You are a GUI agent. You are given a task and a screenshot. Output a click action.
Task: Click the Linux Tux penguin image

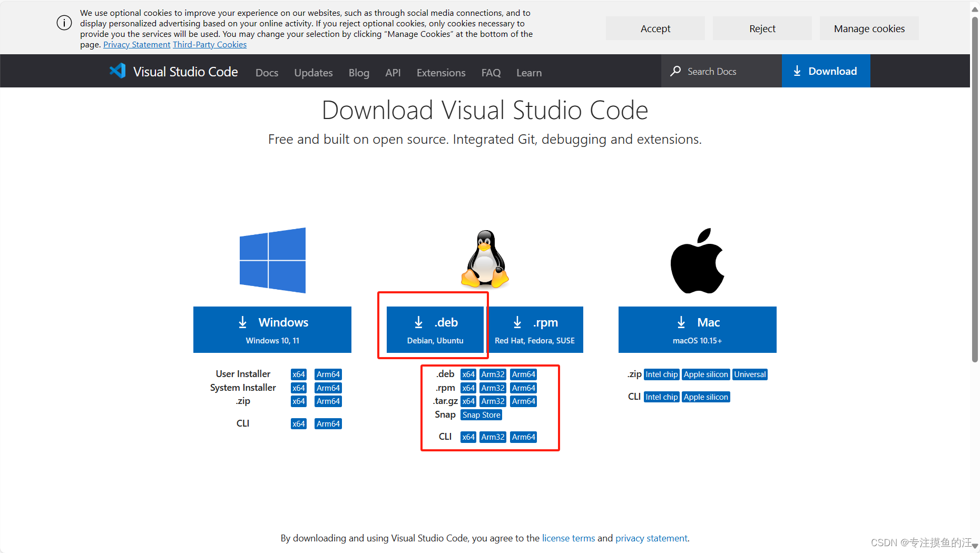point(485,259)
